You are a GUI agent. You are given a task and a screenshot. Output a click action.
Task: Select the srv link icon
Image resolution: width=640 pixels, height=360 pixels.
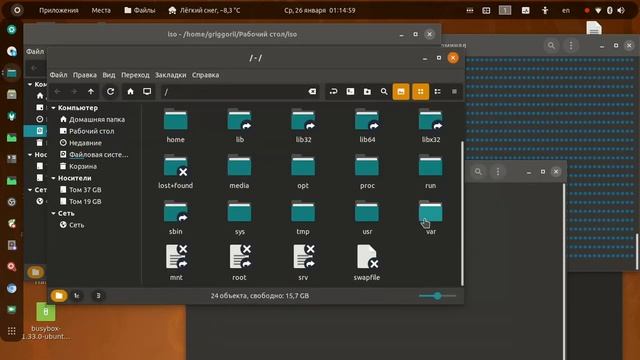[x=304, y=258]
